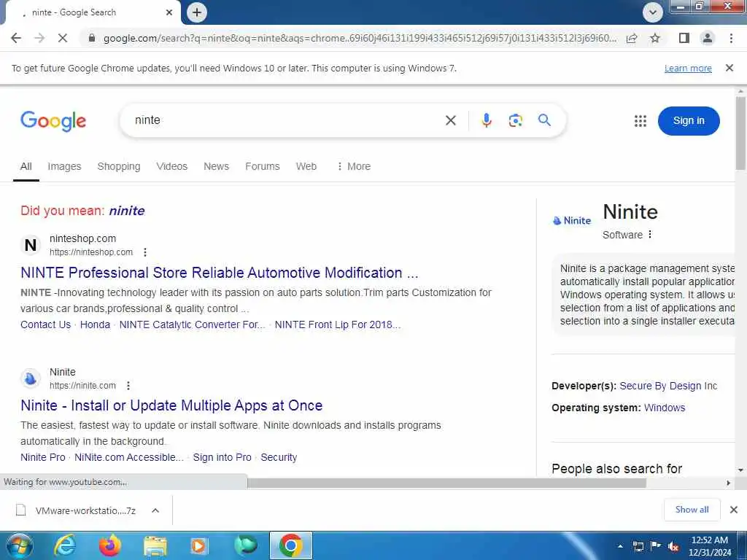Toggle the Chrome side panel
This screenshot has width=747, height=560.
coord(684,38)
